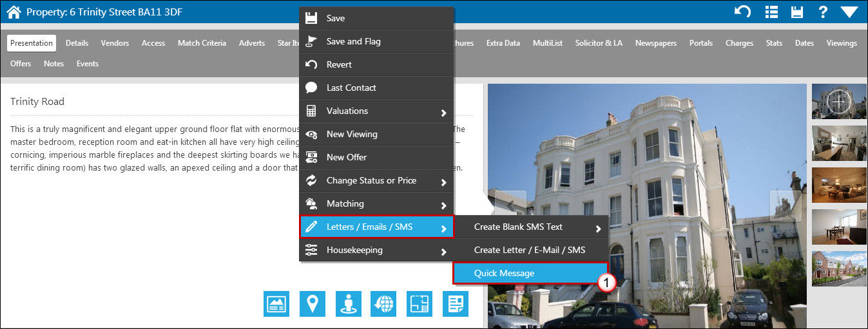
Task: Select New Viewing menu item
Action: pos(376,134)
